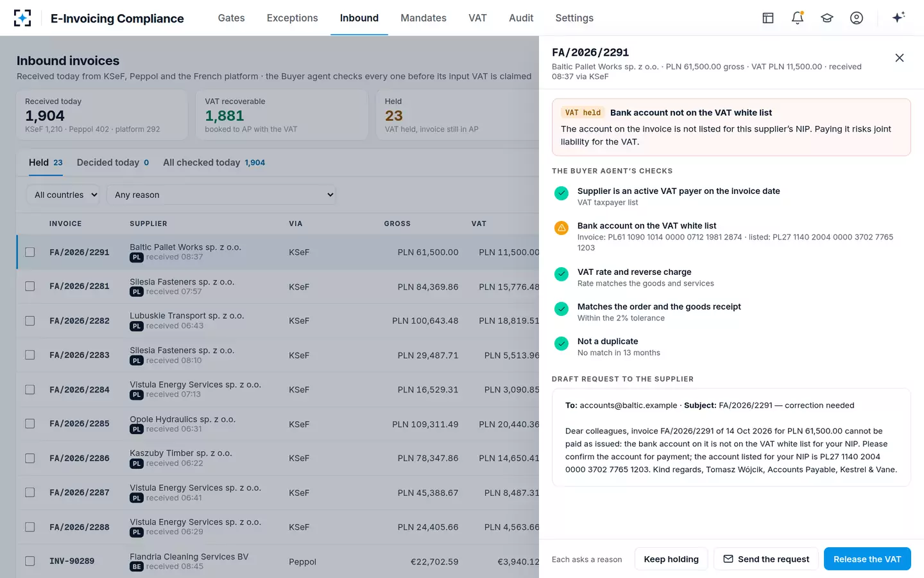The image size is (924, 578).
Task: Click the VAT held status badge
Action: tap(583, 113)
